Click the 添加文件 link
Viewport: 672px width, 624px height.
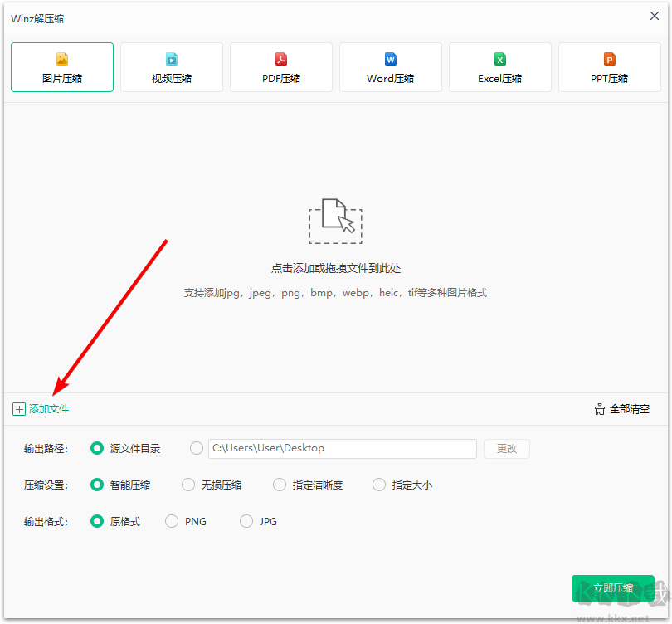click(48, 408)
